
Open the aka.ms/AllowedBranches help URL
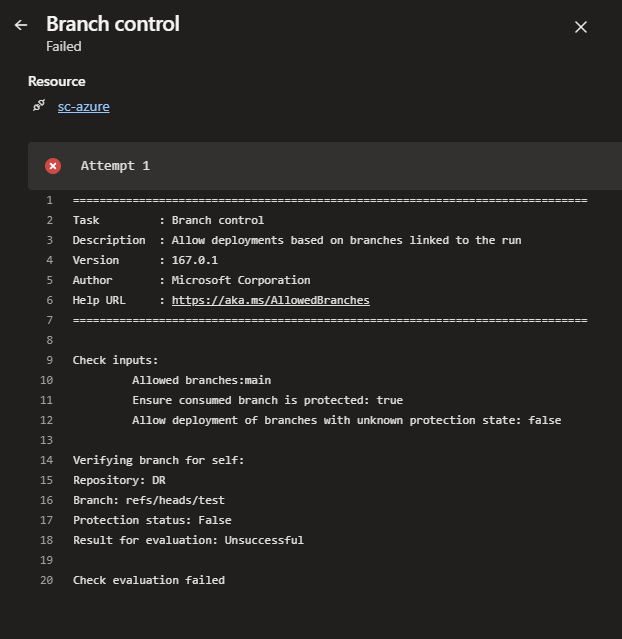click(x=271, y=300)
